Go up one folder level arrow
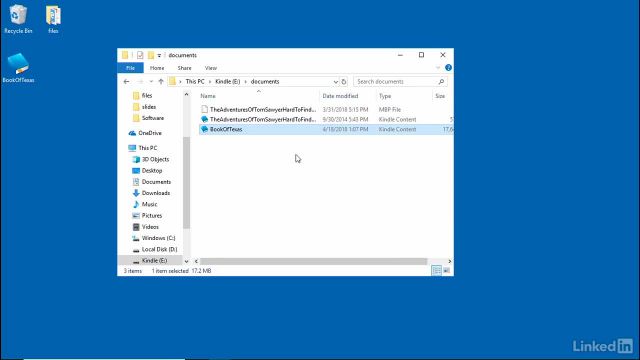The image size is (640, 360). 161,82
